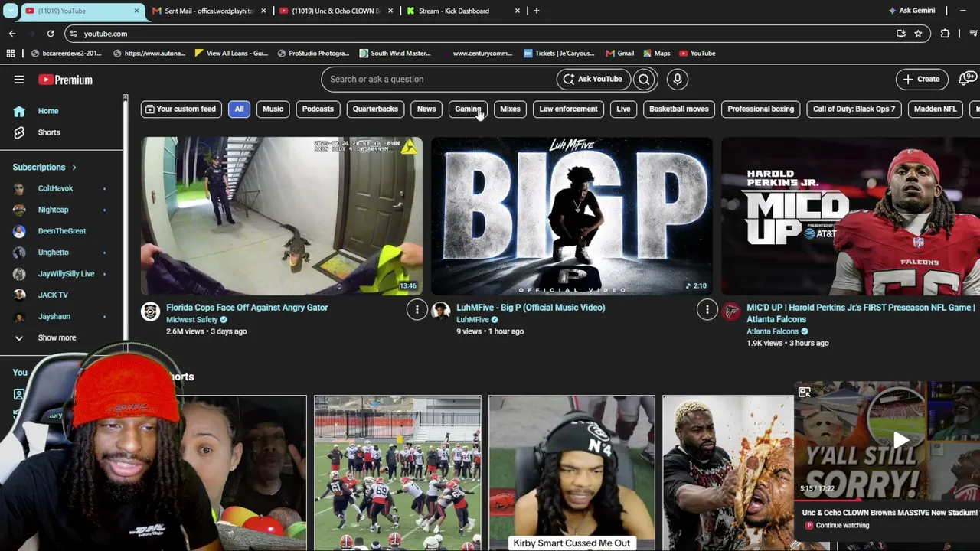The image size is (980, 551).
Task: Expand the subscriptions list with Show more
Action: pos(57,337)
